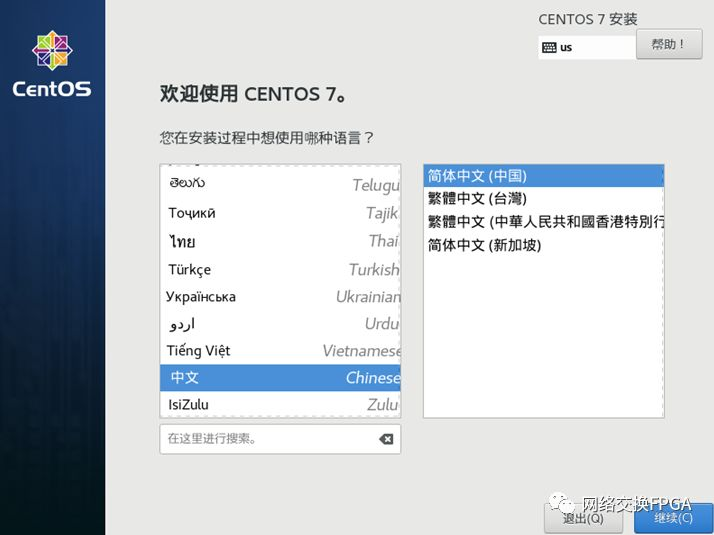The image size is (714, 535).
Task: Select Thai in the language list
Action: [280, 241]
